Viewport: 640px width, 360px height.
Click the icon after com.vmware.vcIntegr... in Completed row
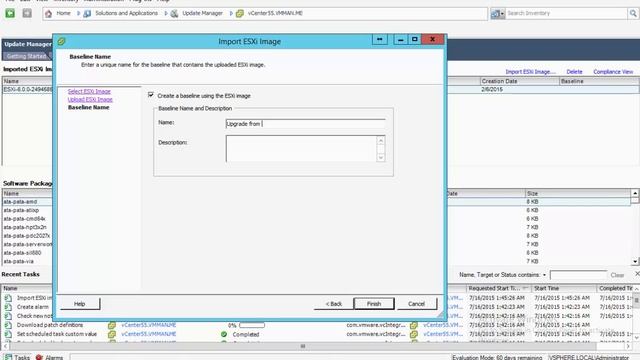coord(414,334)
